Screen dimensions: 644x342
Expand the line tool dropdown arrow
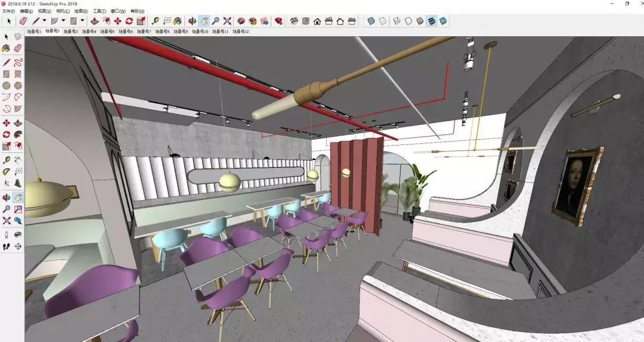[x=45, y=21]
